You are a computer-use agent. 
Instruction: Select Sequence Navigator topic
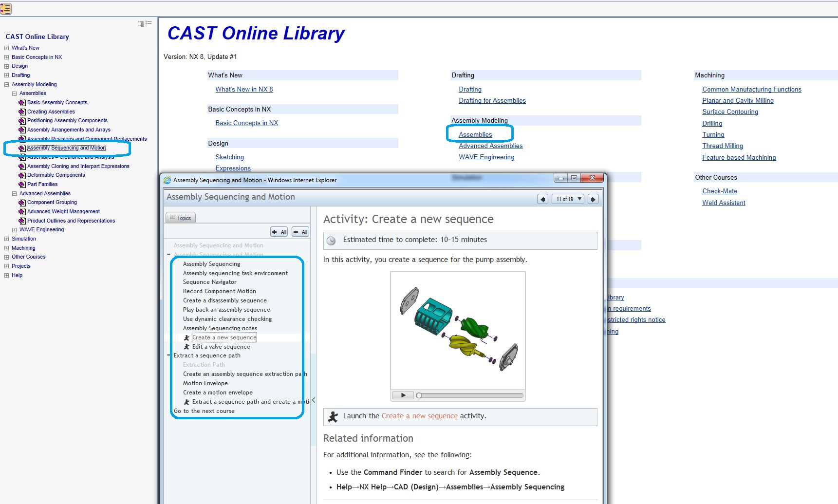[x=209, y=282]
